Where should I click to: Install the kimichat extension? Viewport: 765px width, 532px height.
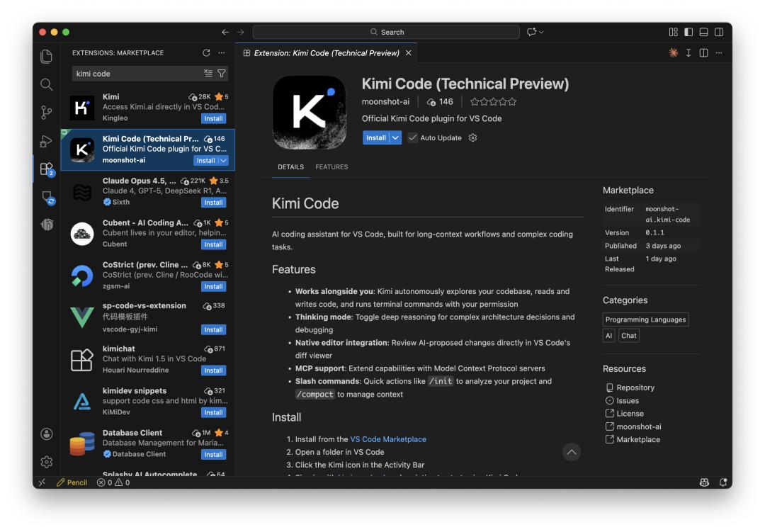click(x=213, y=370)
